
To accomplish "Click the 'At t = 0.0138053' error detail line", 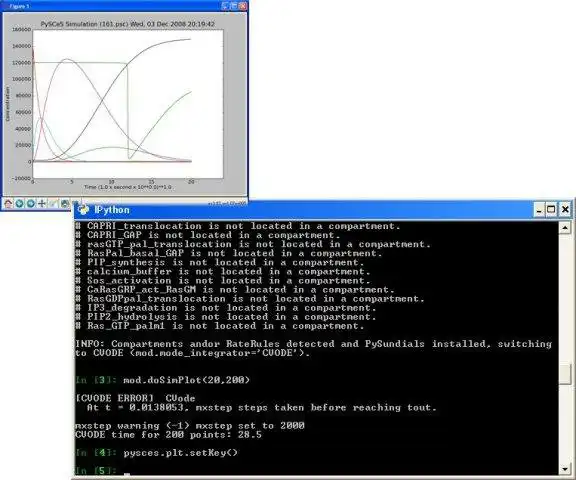I will tap(262, 408).
